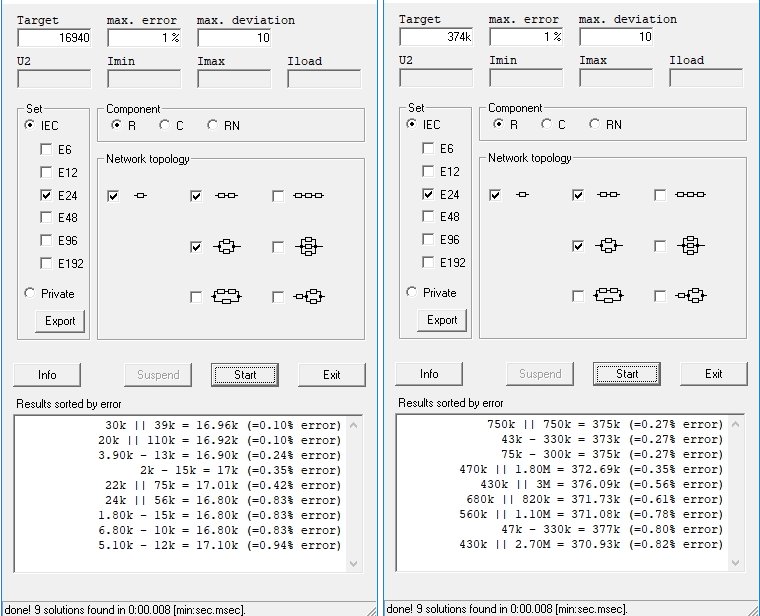
Task: Select result row 470k || 1.80M = 372.69k
Action: [591, 470]
